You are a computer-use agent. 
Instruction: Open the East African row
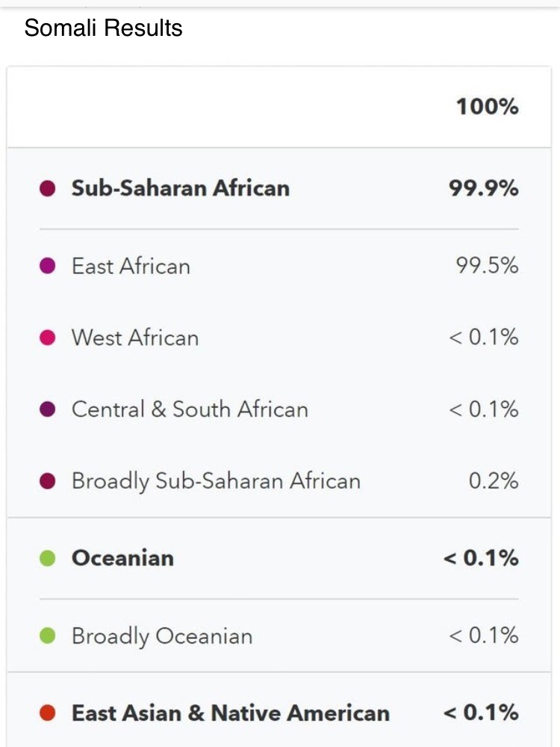coord(279,266)
